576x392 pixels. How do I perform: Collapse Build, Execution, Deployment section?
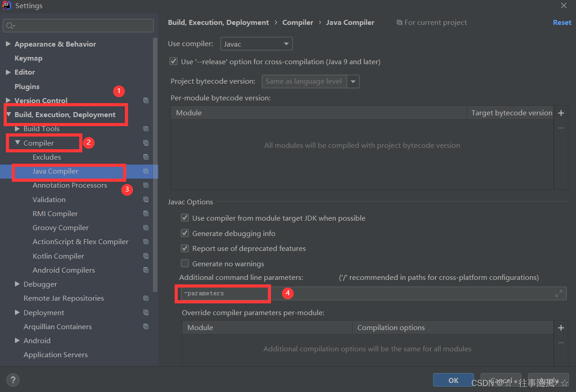click(8, 115)
